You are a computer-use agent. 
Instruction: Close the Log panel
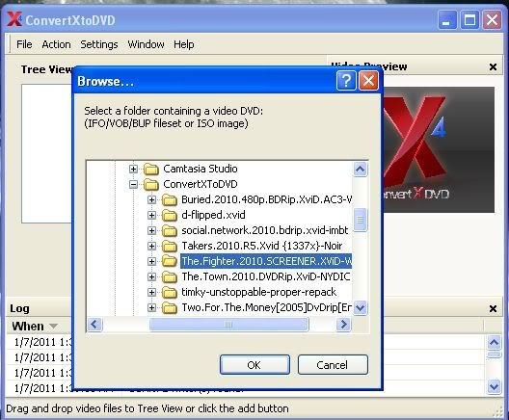pos(493,309)
